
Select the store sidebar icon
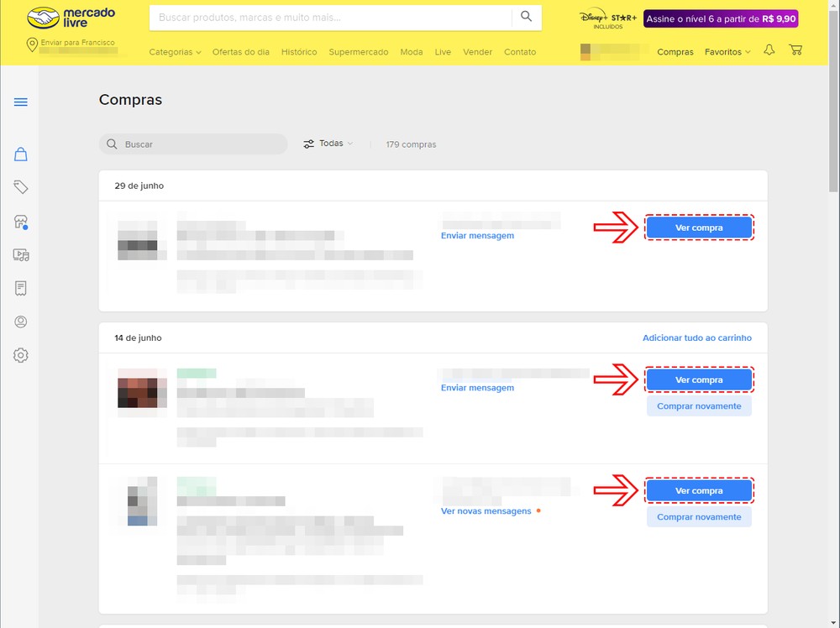coord(21,222)
